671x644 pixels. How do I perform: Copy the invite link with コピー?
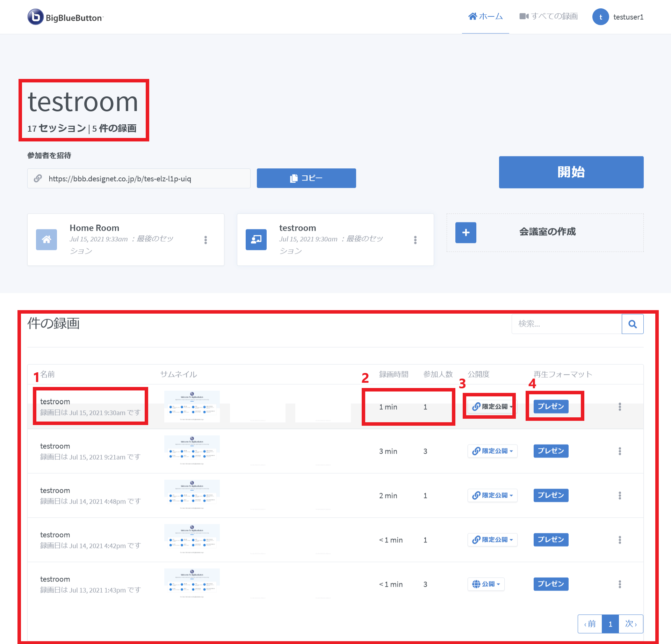306,178
